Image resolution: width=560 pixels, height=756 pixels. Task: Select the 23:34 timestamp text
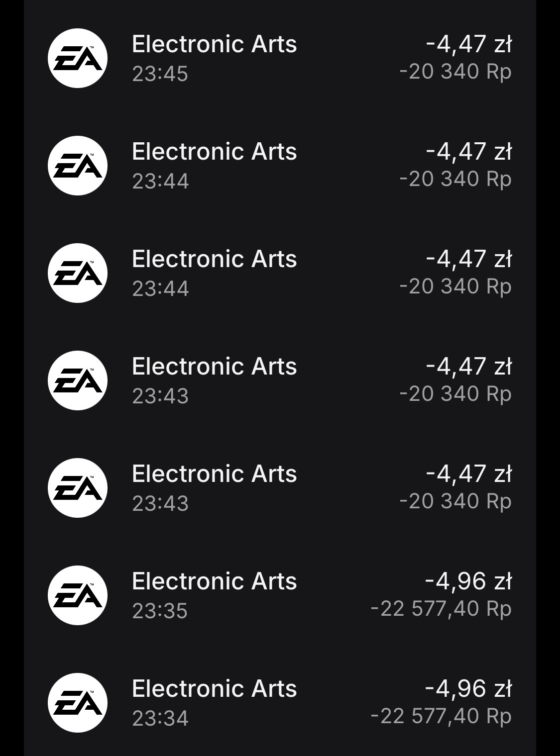pyautogui.click(x=160, y=719)
